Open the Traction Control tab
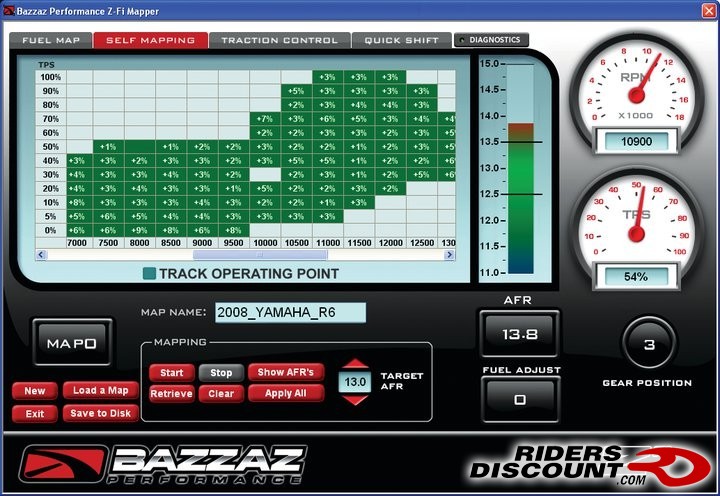Screen dimensions: 720x496 coord(279,41)
